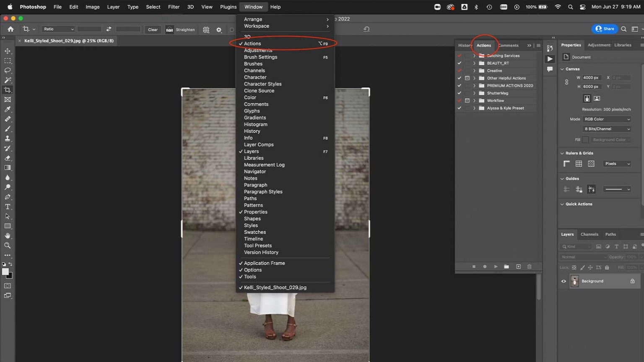Select the Zoom tool in toolbar
This screenshot has width=644, height=362.
(8, 246)
